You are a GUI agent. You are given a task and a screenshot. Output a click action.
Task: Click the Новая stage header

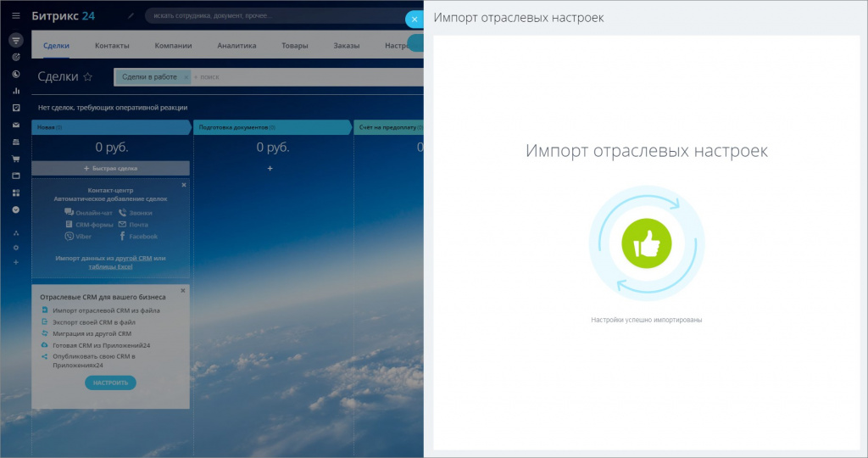(109, 127)
